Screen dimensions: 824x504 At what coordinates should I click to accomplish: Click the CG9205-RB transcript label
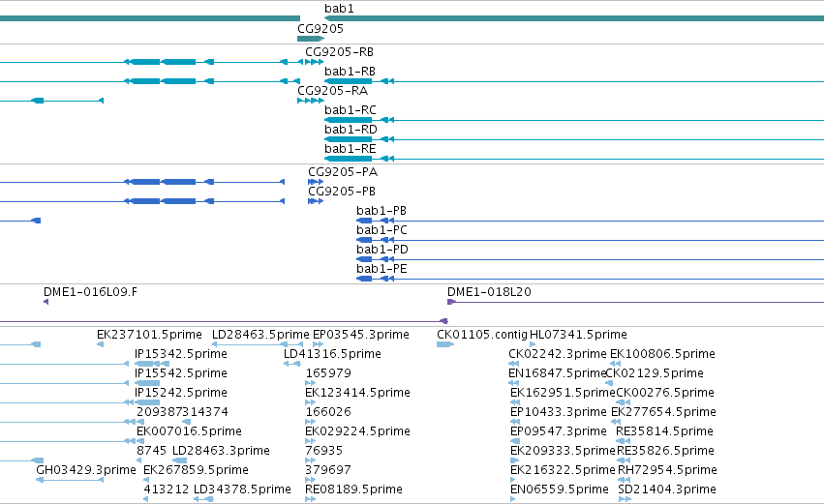click(339, 51)
